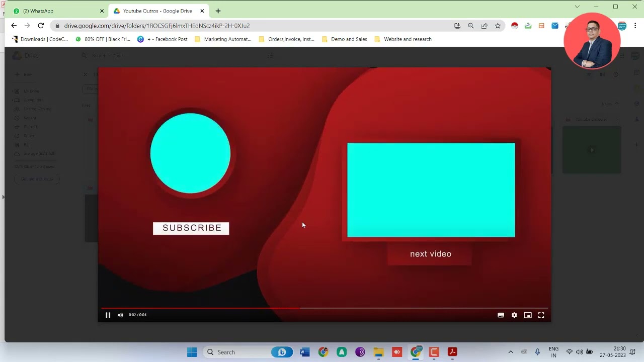Viewport: 644px width, 362px height.
Task: Switch the ENG IN input language
Action: coord(553,352)
